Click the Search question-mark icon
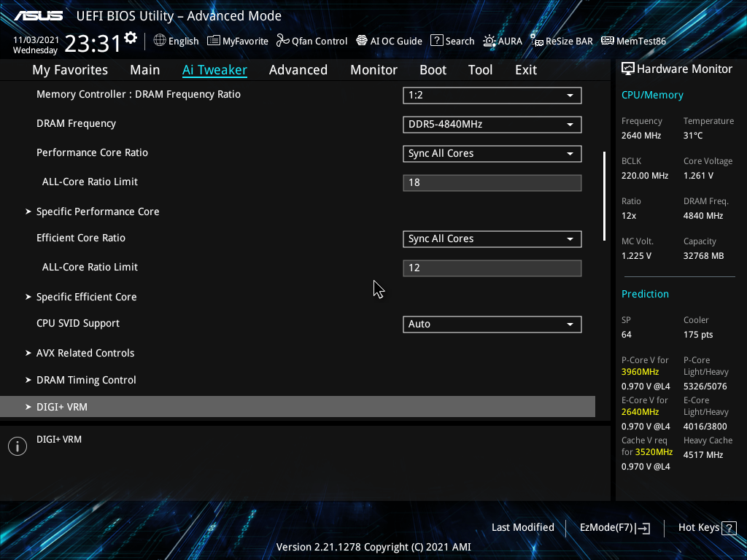The height and width of the screenshot is (560, 747). [437, 41]
